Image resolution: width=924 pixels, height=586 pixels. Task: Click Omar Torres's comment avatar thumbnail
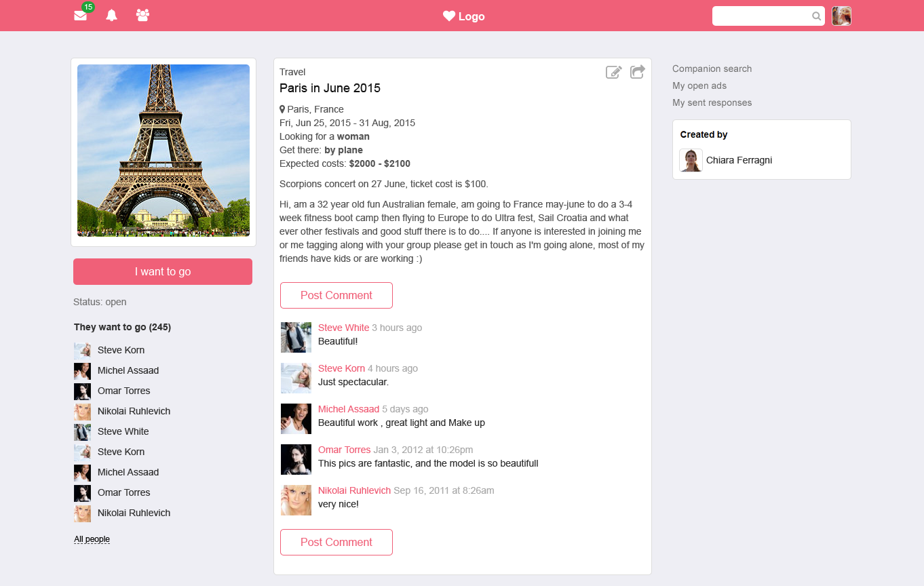(x=296, y=459)
